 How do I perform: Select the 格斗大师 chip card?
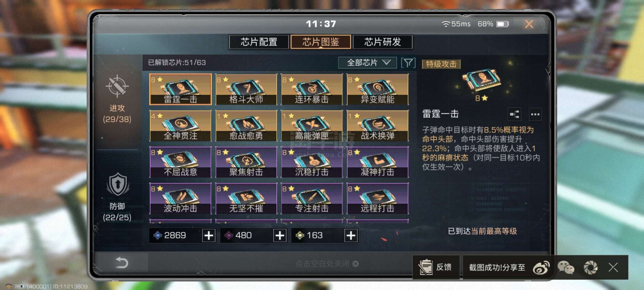click(246, 89)
